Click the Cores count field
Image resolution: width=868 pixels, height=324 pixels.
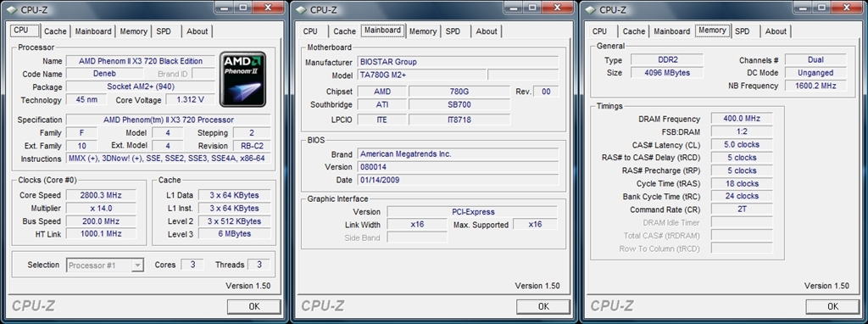pos(192,265)
